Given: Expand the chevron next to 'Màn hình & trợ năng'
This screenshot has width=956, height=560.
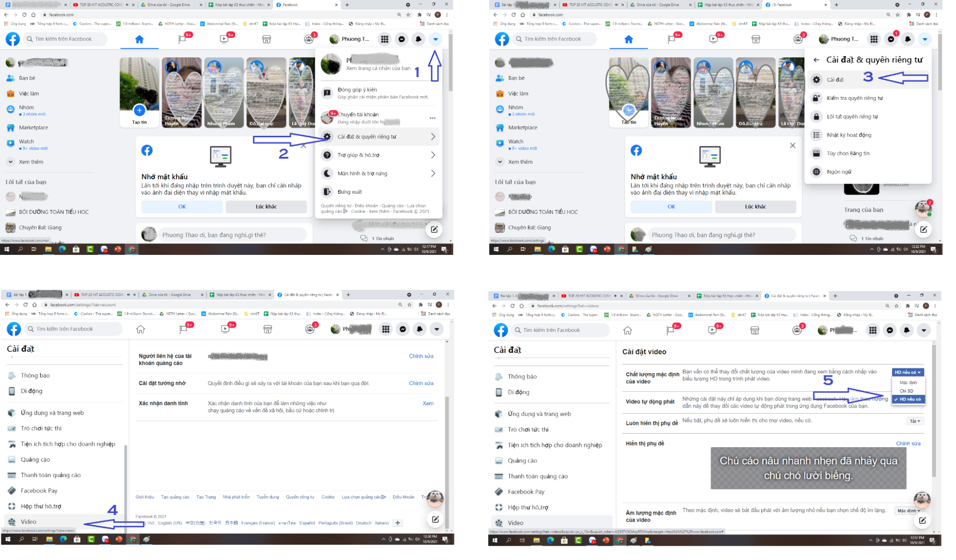Looking at the screenshot, I should click(x=433, y=174).
